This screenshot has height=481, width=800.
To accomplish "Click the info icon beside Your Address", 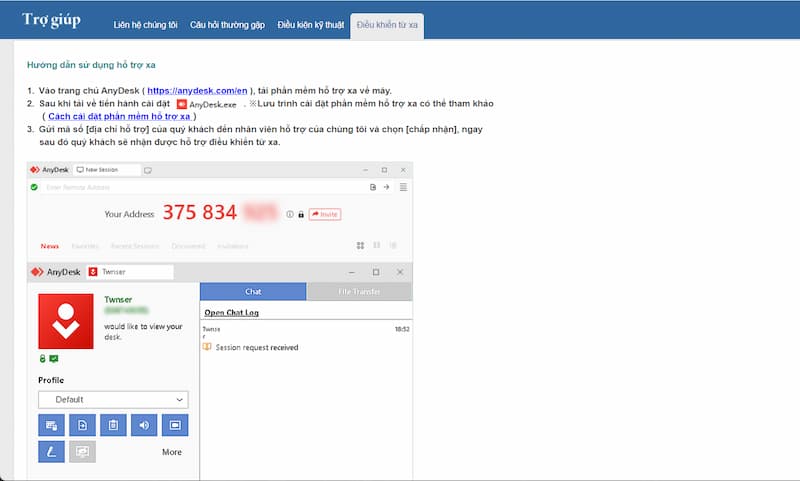I will pos(290,214).
